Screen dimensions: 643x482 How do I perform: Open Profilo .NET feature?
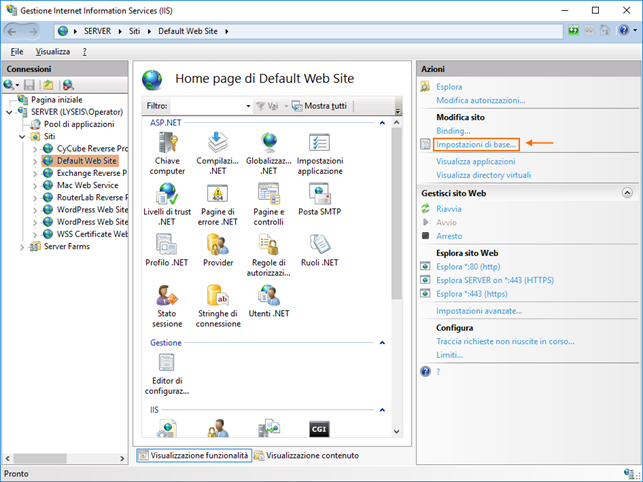point(167,251)
